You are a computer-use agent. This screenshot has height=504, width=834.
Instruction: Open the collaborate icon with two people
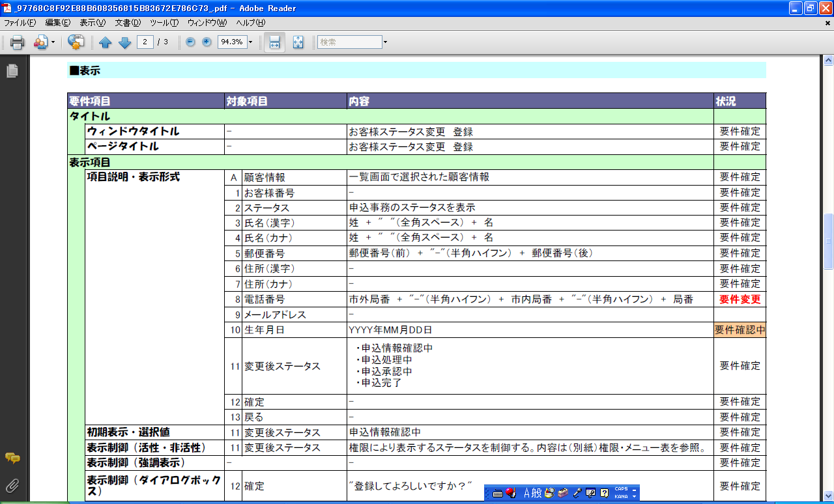point(40,42)
